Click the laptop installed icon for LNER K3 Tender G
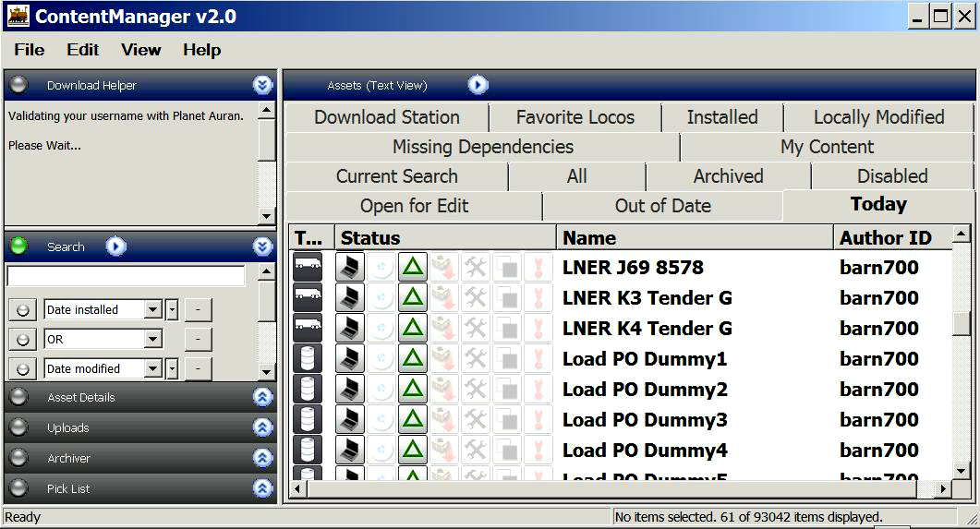This screenshot has width=980, height=529. (x=349, y=298)
